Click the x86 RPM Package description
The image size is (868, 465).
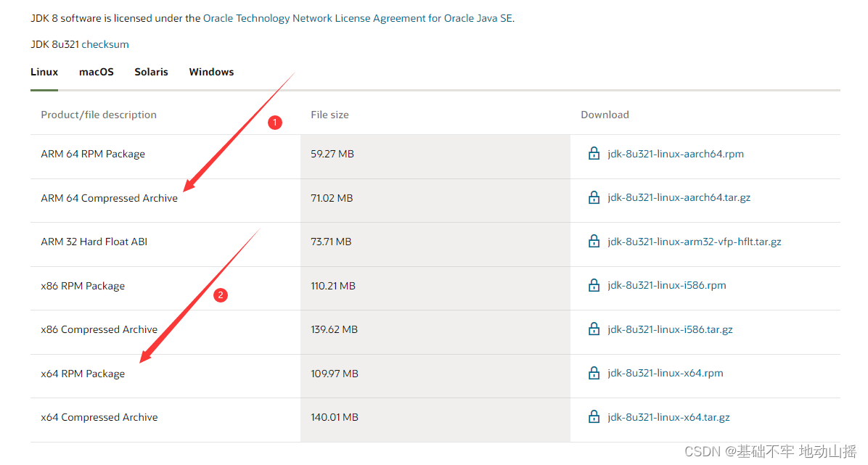[83, 286]
